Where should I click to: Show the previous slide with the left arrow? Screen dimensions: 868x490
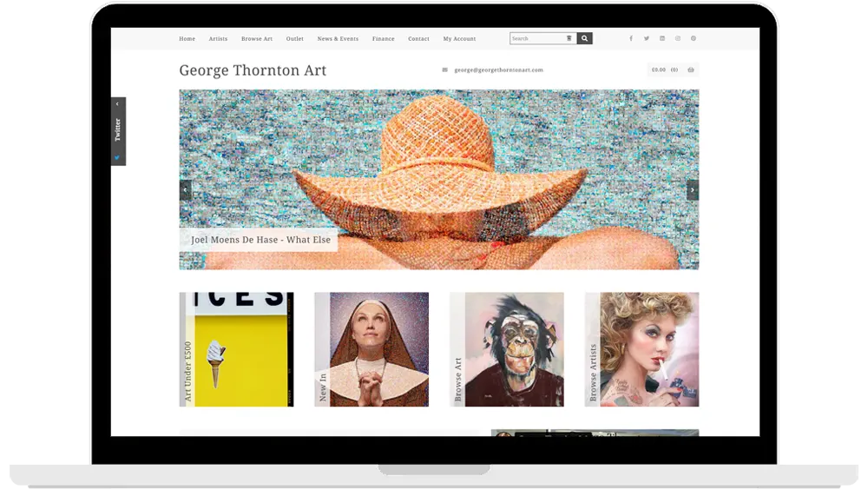[186, 189]
